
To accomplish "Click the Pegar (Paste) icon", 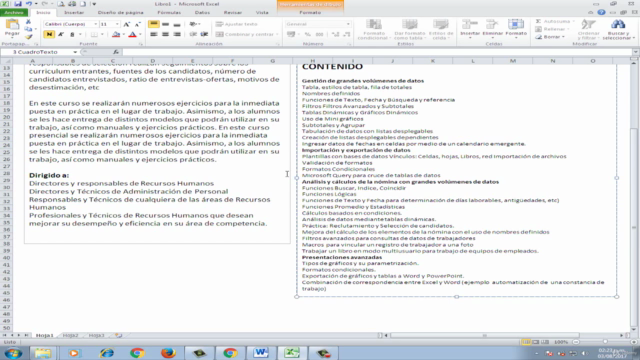I will (x=12, y=25).
